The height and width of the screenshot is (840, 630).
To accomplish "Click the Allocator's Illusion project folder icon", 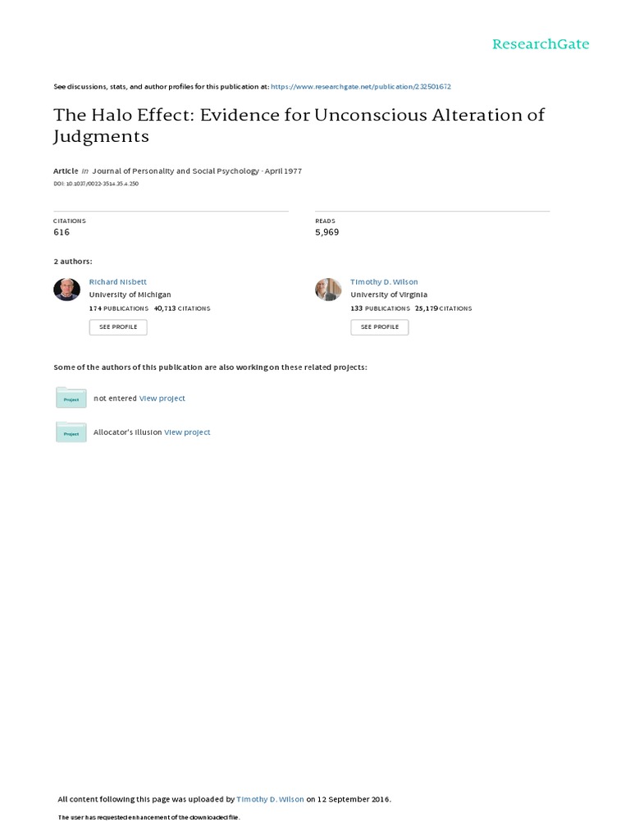I will tap(71, 431).
